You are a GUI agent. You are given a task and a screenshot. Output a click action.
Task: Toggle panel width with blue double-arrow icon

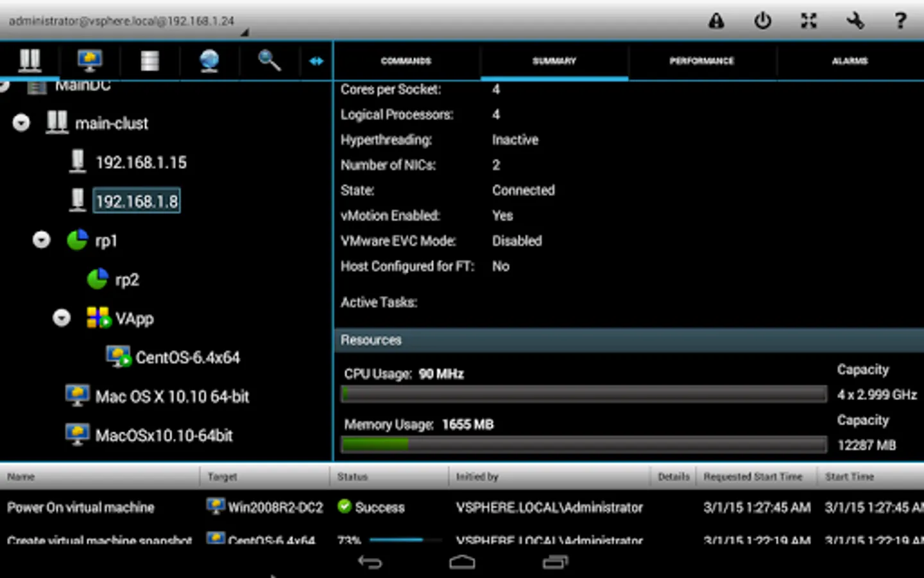click(316, 61)
